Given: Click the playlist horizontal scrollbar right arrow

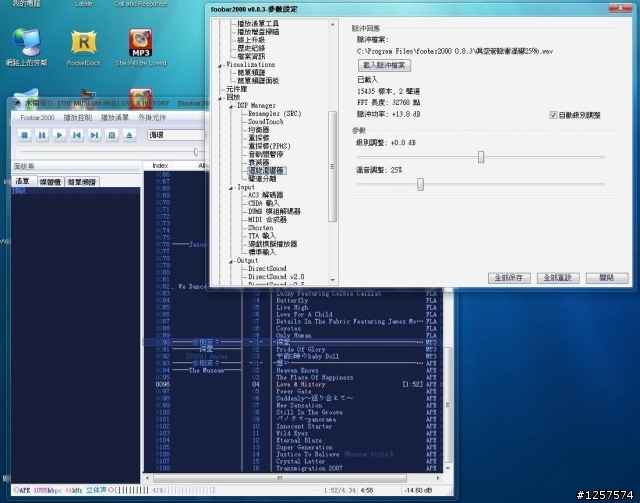Looking at the screenshot, I should pos(438,478).
